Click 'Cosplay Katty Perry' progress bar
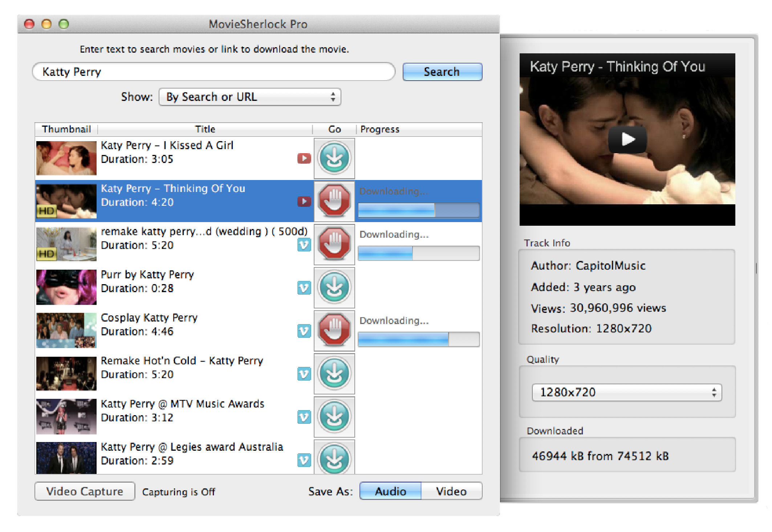The height and width of the screenshot is (532, 772). coord(419,339)
